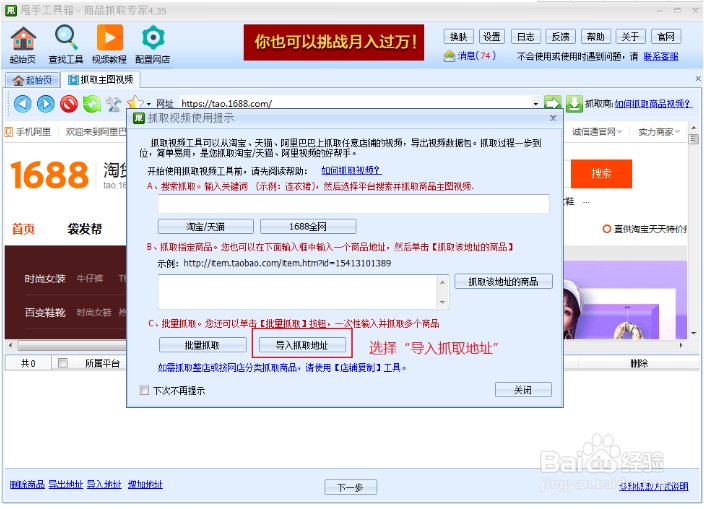Expand the URL address dropdown arrow
704x509 pixels.
click(x=536, y=103)
